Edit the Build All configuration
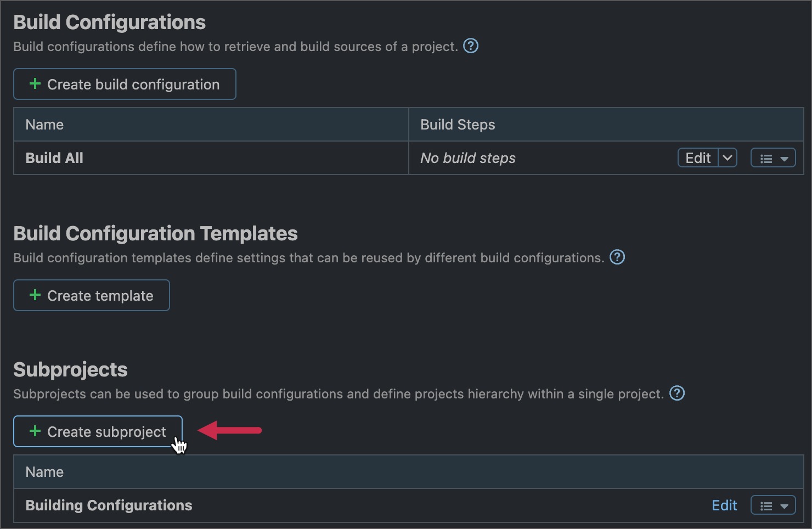The image size is (812, 529). 697,157
